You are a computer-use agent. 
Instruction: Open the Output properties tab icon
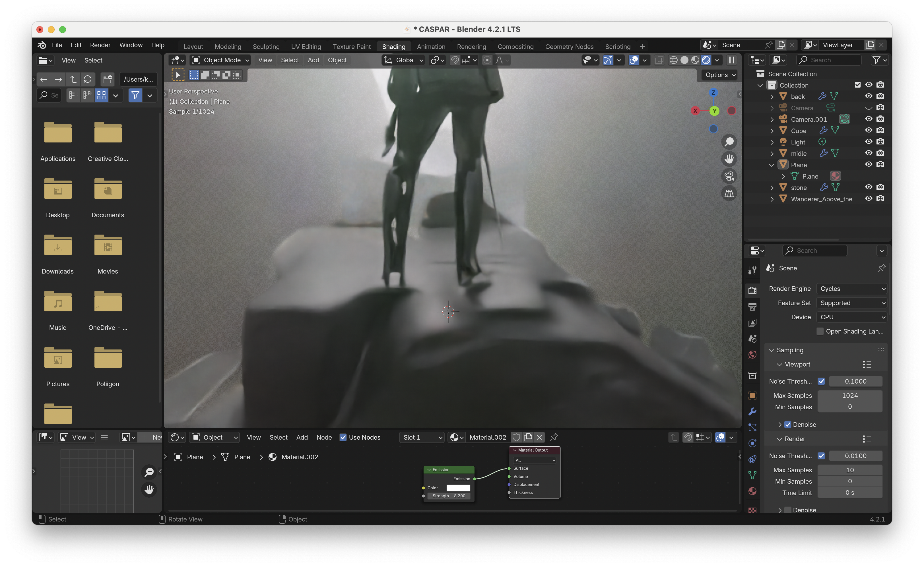pyautogui.click(x=752, y=306)
